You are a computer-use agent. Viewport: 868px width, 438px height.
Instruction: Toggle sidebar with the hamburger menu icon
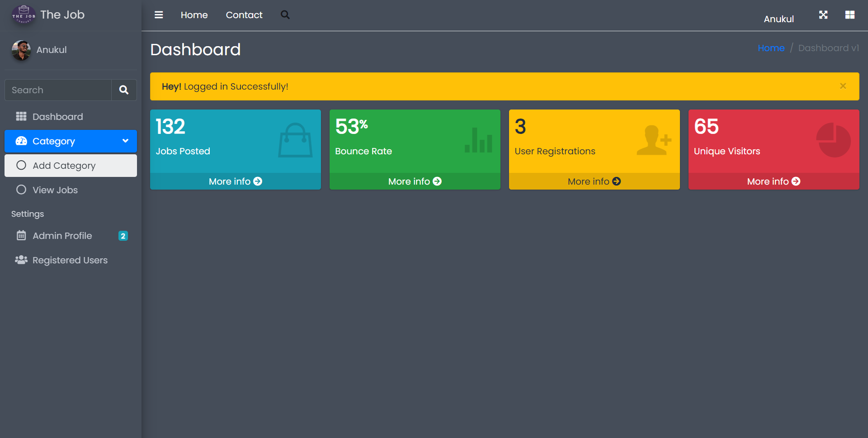[x=159, y=15]
